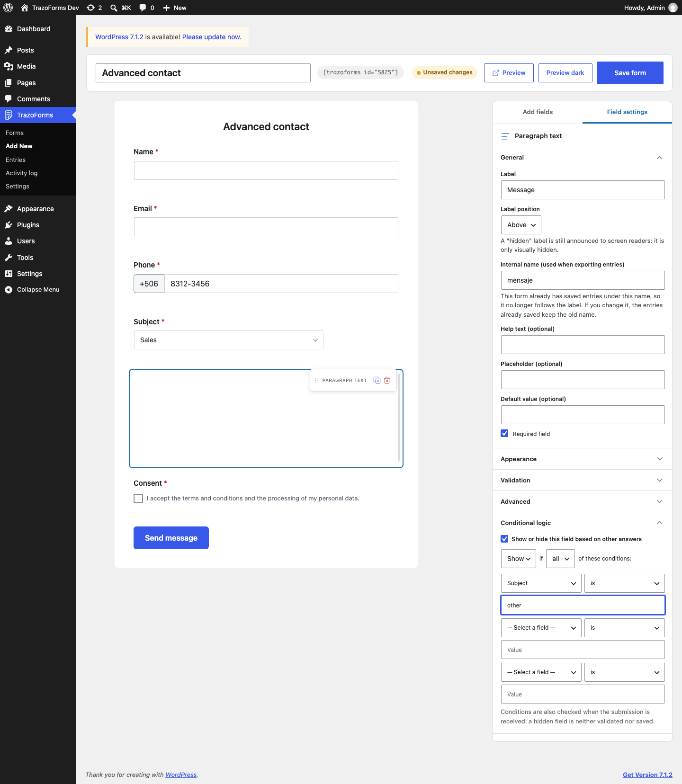Click the Posts pin icon
The image size is (682, 784).
click(x=9, y=50)
